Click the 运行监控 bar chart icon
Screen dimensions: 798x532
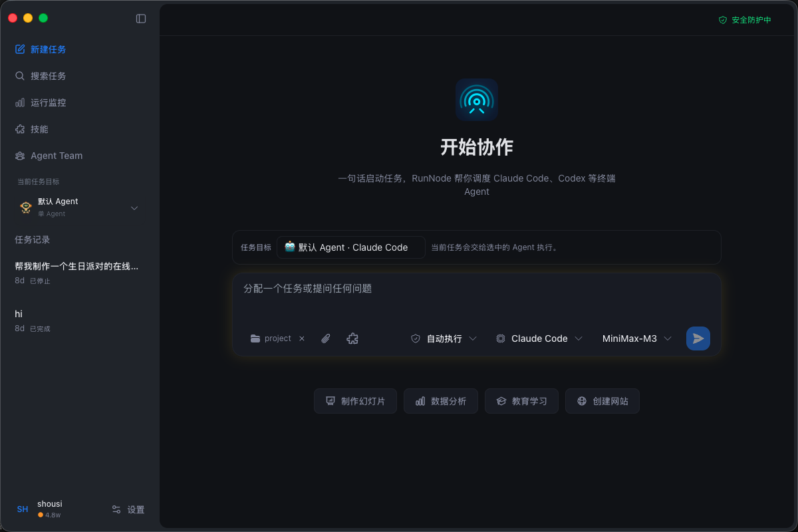[x=20, y=102]
